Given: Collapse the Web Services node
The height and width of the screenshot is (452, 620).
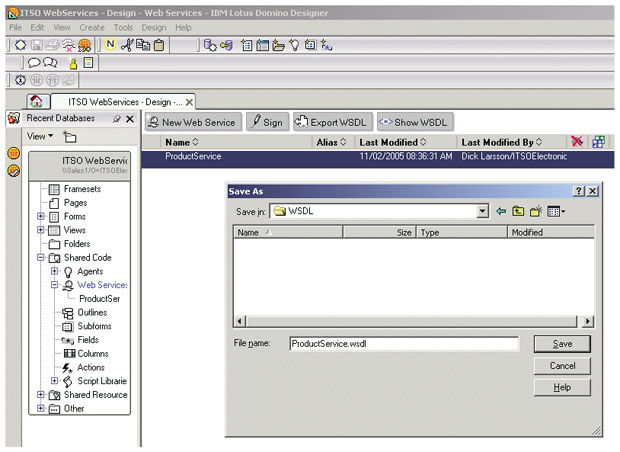Looking at the screenshot, I should [55, 285].
